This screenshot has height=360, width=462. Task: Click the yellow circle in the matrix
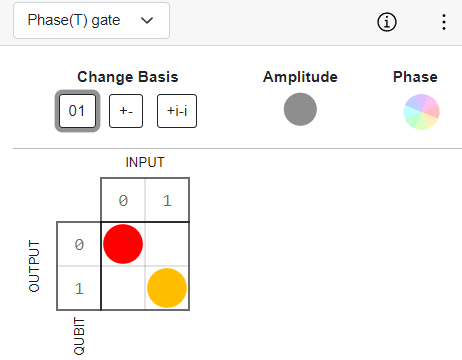167,288
